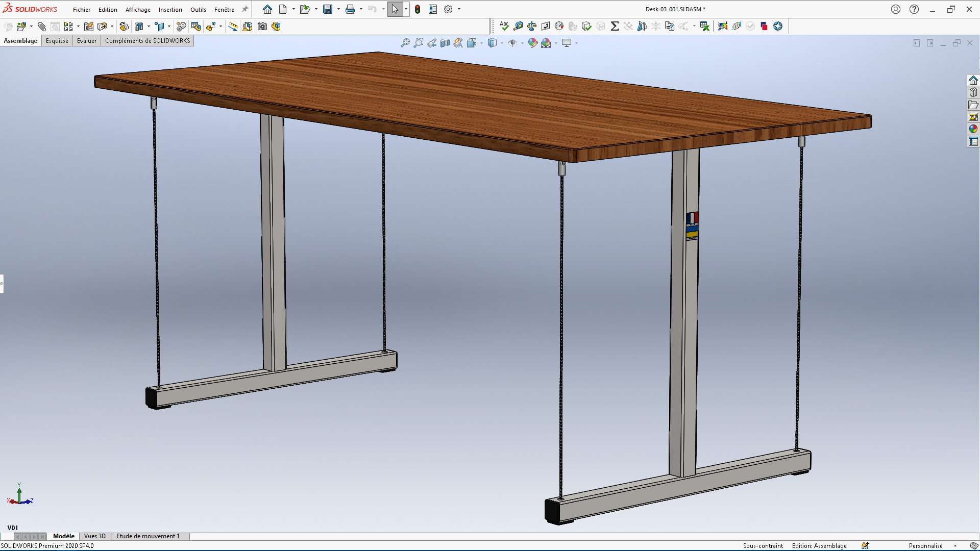Click the spell check Abc icon
The image size is (980, 551).
pyautogui.click(x=504, y=26)
